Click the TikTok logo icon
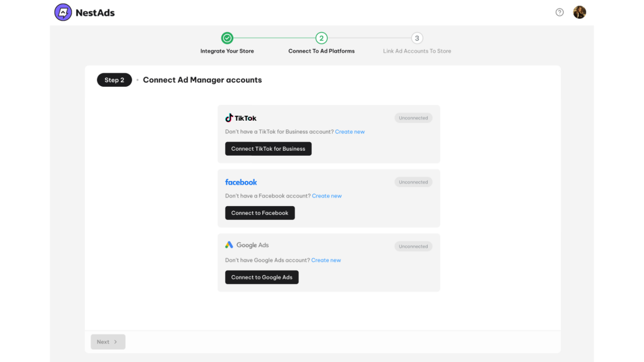644x362 pixels. point(229,118)
